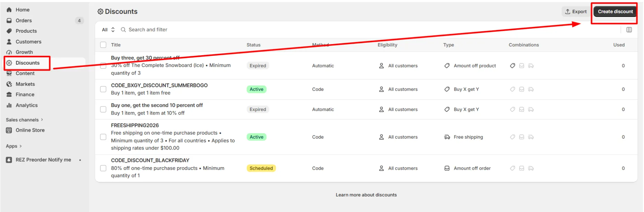Click Amount off product type text
This screenshot has height=212, width=644.
[x=475, y=66]
